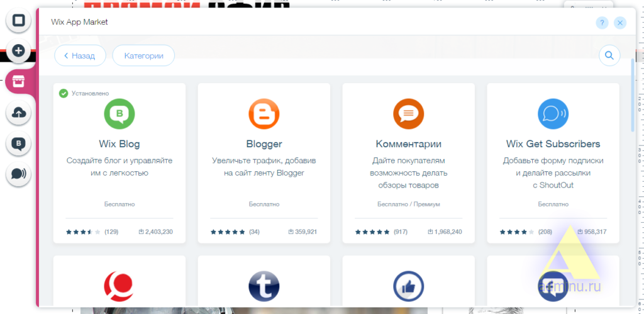The image size is (644, 314).
Task: Click the Tumblr app icon
Action: (264, 287)
